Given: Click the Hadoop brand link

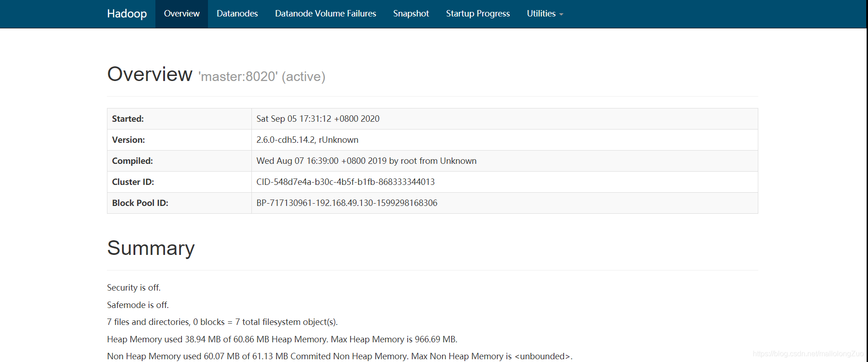Looking at the screenshot, I should pos(127,14).
